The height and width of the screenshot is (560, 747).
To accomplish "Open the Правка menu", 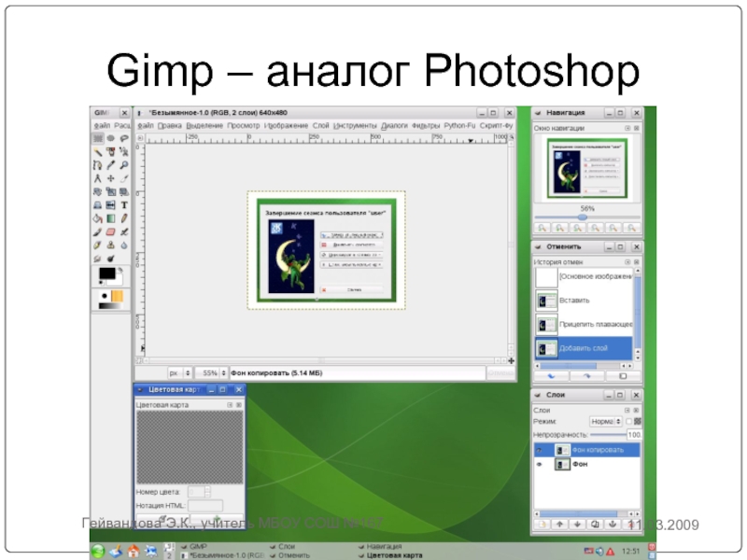I will pyautogui.click(x=170, y=125).
